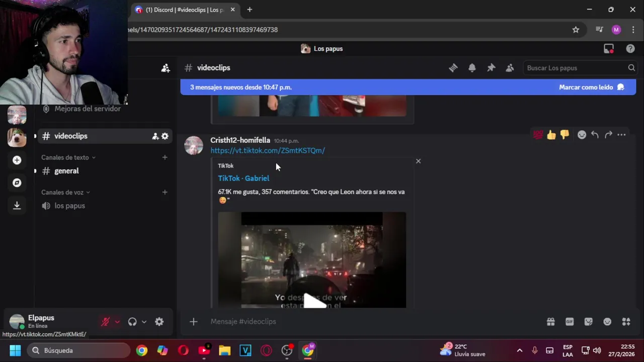The image size is (644, 362).
Task: Send a gift icon in message bar
Action: click(551, 322)
